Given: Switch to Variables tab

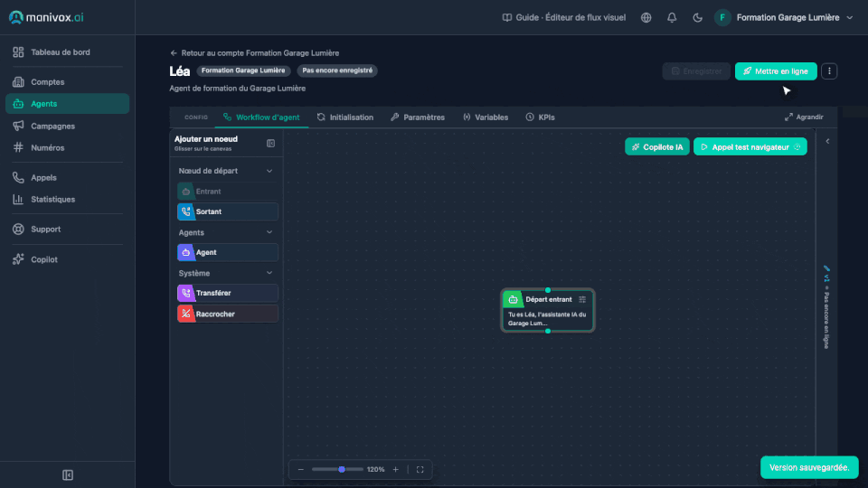Looking at the screenshot, I should pyautogui.click(x=486, y=117).
